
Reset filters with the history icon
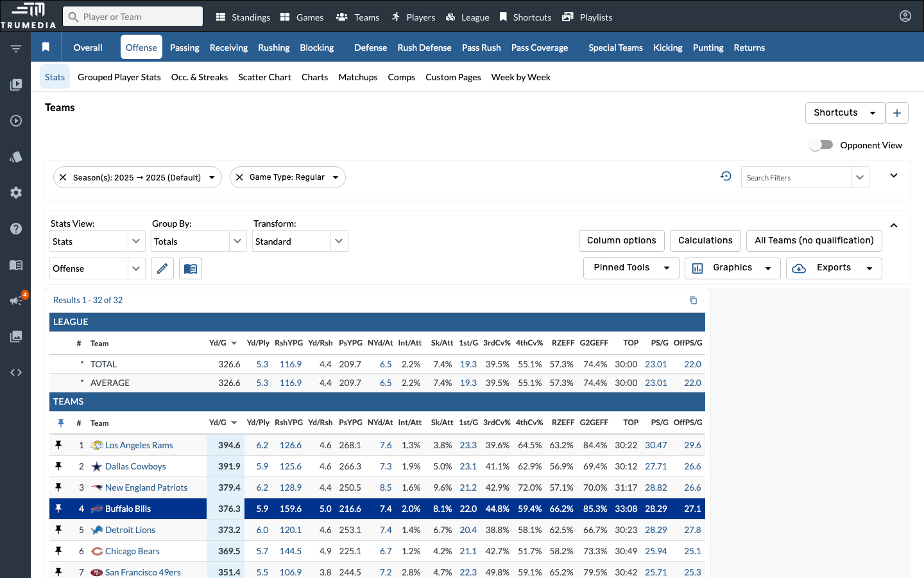pyautogui.click(x=726, y=176)
